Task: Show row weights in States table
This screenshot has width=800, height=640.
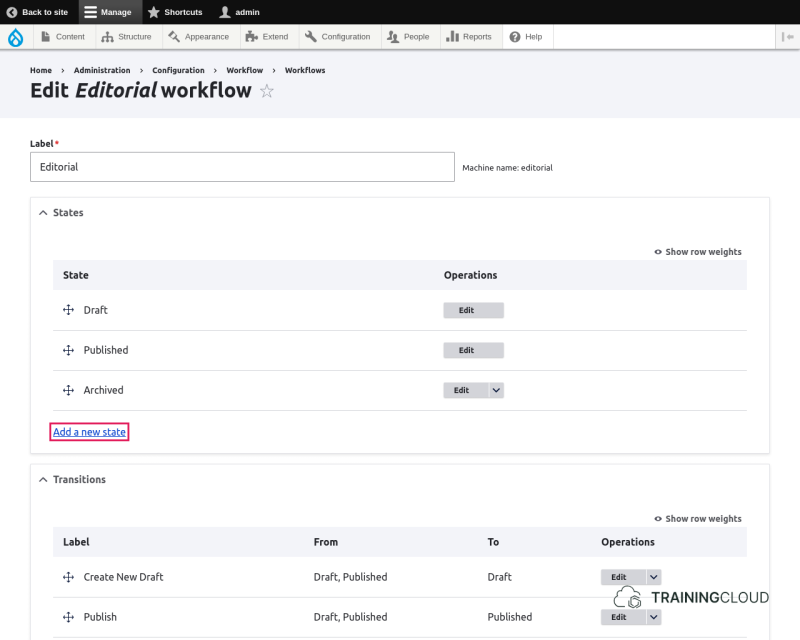Action: coord(698,252)
